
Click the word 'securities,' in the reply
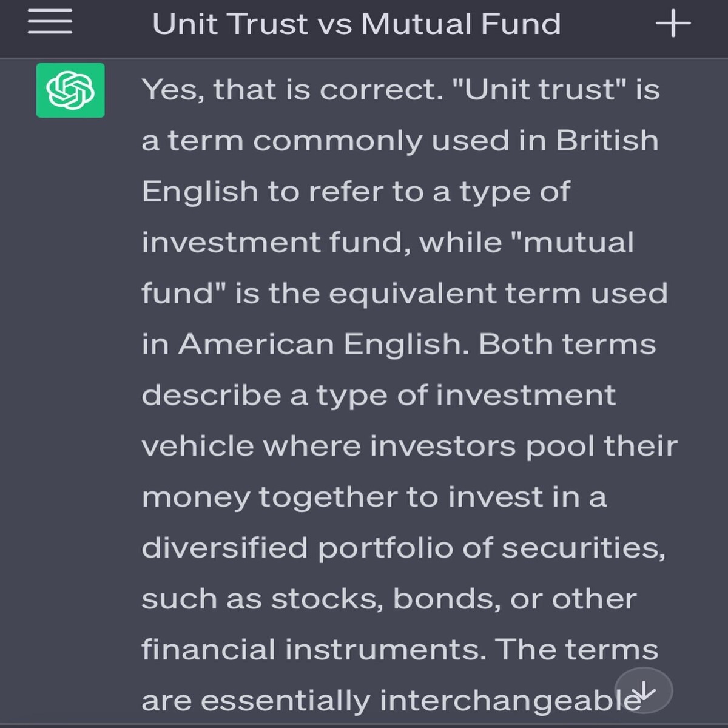pos(584,548)
